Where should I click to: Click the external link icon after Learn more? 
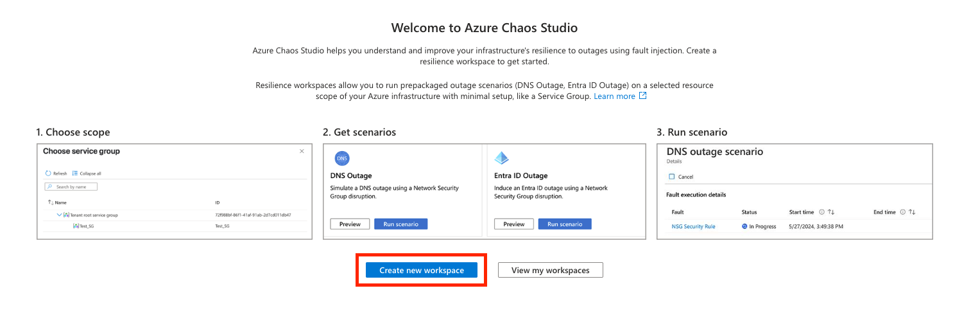(642, 96)
